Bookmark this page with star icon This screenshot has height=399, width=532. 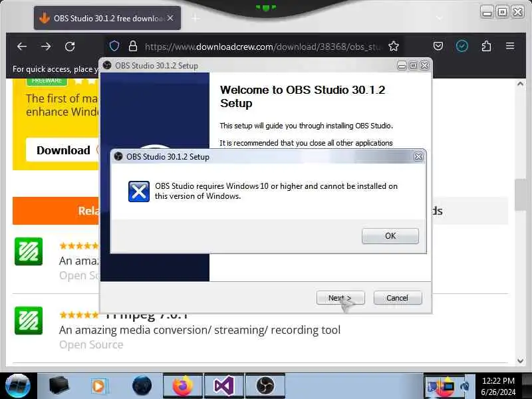tap(394, 46)
